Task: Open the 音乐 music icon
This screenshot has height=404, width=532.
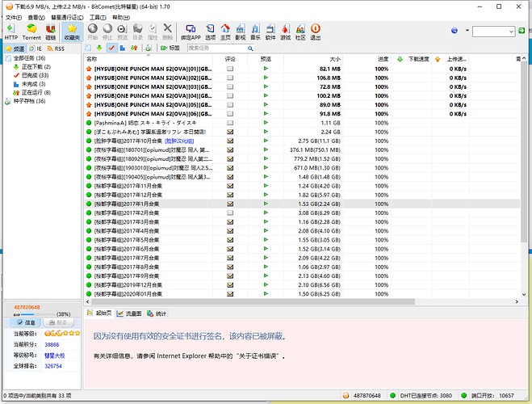Action: (x=255, y=32)
